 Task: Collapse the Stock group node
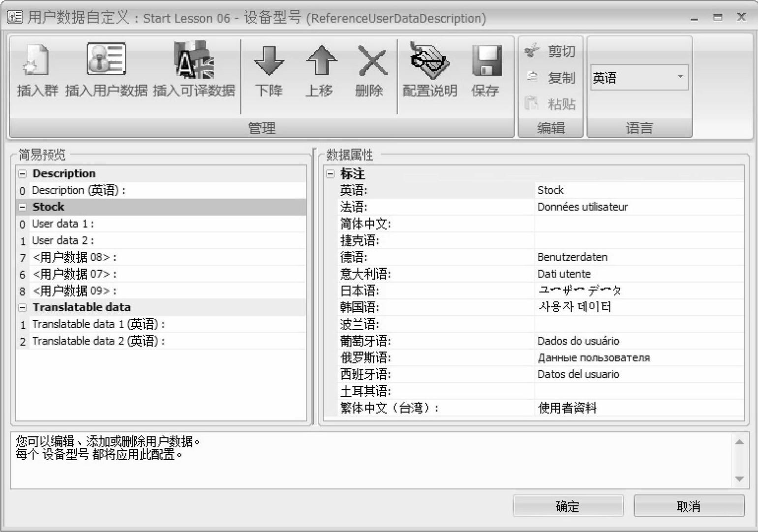(23, 207)
